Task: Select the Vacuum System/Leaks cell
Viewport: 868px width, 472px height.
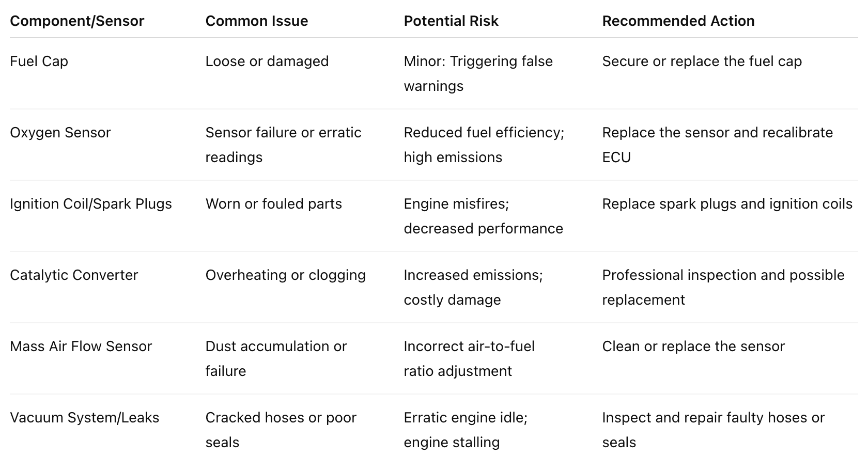Action: [x=85, y=418]
